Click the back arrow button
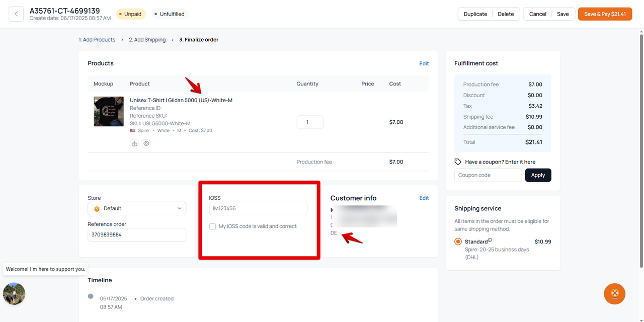 [16, 14]
